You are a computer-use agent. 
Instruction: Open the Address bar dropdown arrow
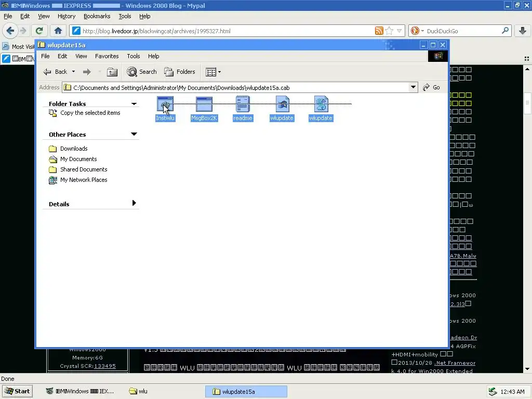click(x=413, y=87)
